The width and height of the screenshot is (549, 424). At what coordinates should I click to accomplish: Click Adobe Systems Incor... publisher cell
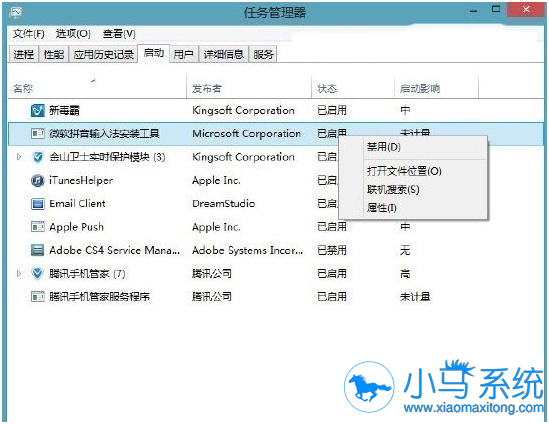point(248,250)
